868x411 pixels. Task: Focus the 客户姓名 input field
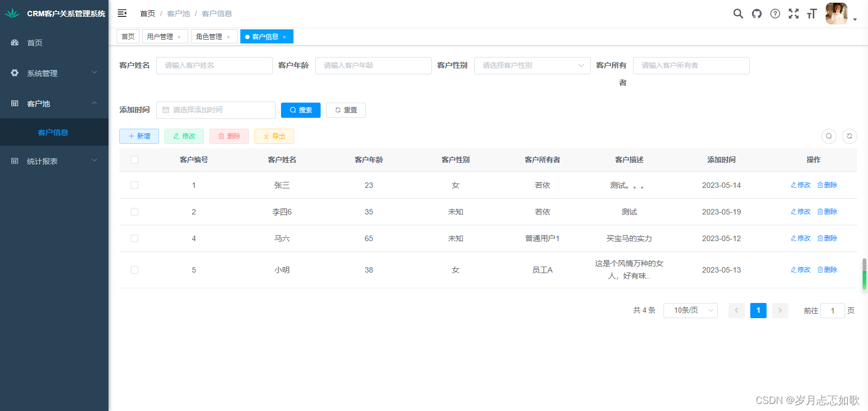point(214,65)
